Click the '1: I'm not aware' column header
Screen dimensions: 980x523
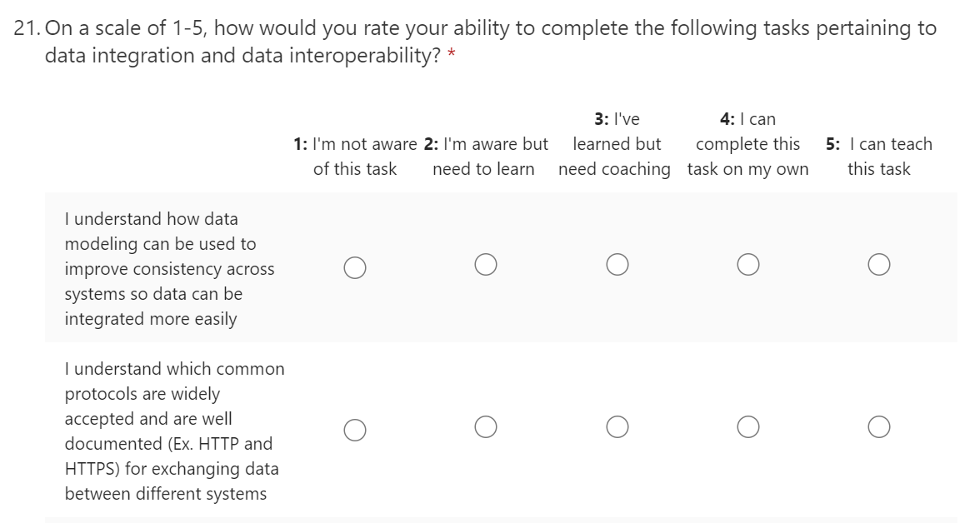[355, 157]
